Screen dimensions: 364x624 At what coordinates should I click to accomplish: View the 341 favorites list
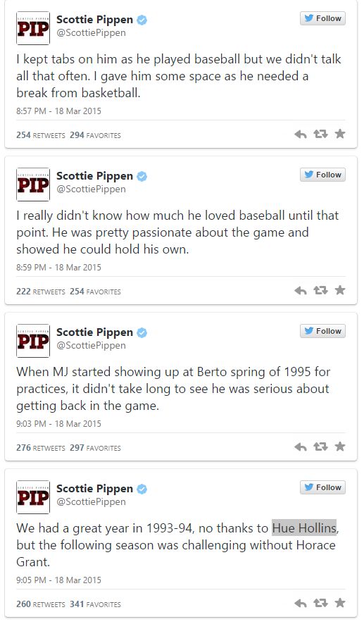[x=95, y=604]
